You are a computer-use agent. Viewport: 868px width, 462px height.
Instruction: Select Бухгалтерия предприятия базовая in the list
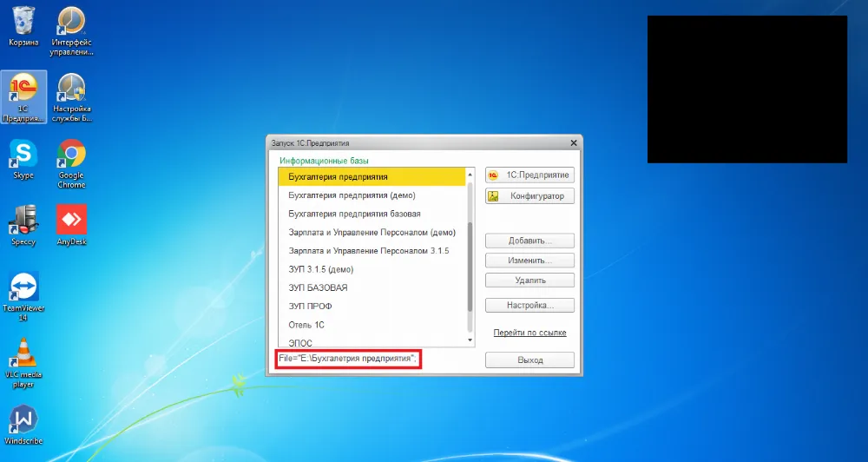click(372, 214)
